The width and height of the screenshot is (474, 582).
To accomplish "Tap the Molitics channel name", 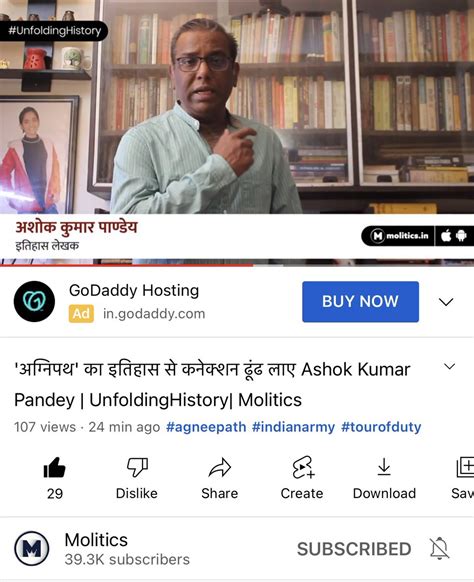I will tap(96, 540).
